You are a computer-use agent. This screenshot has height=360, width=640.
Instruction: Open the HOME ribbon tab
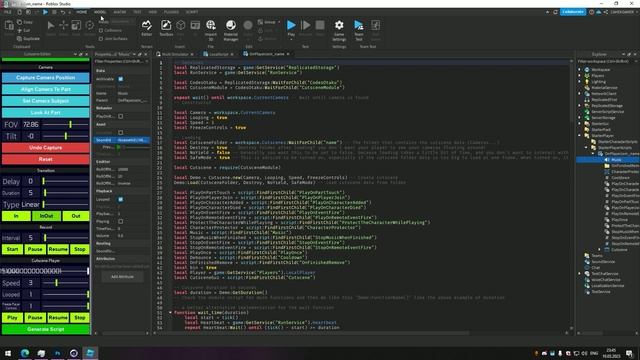[x=82, y=12]
